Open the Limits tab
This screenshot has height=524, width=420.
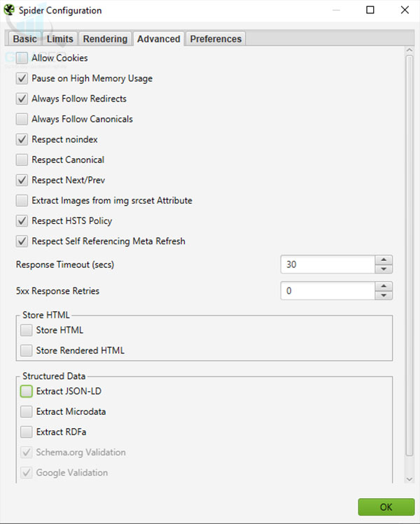point(59,39)
